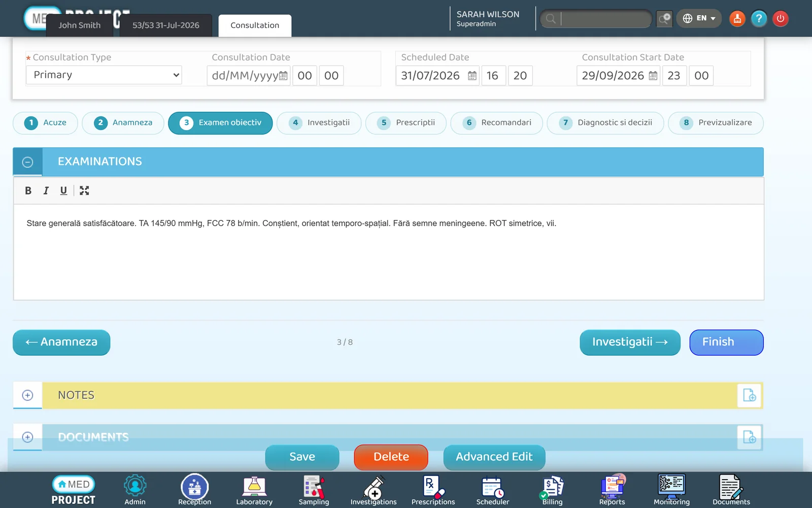
Task: Click the orange notification button
Action: pos(737,19)
